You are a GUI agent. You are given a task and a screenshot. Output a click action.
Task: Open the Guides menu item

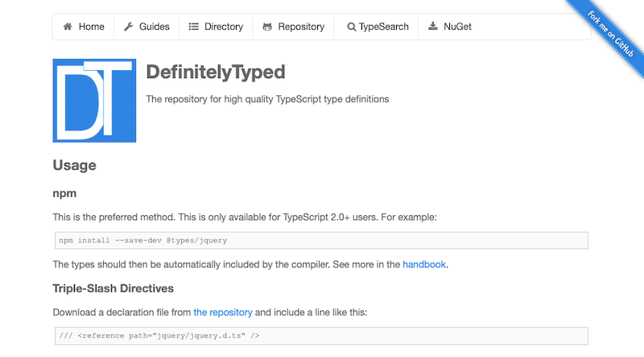(x=154, y=27)
